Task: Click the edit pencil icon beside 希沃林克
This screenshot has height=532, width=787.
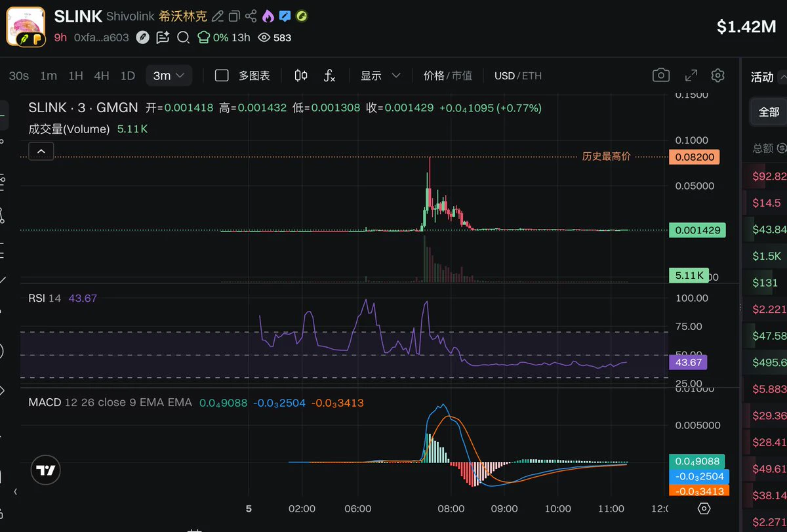Action: tap(218, 16)
